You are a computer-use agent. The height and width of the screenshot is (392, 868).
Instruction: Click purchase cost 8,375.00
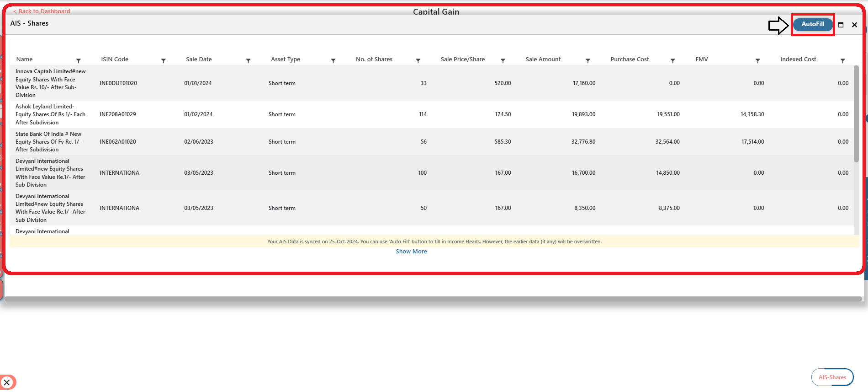click(x=669, y=208)
